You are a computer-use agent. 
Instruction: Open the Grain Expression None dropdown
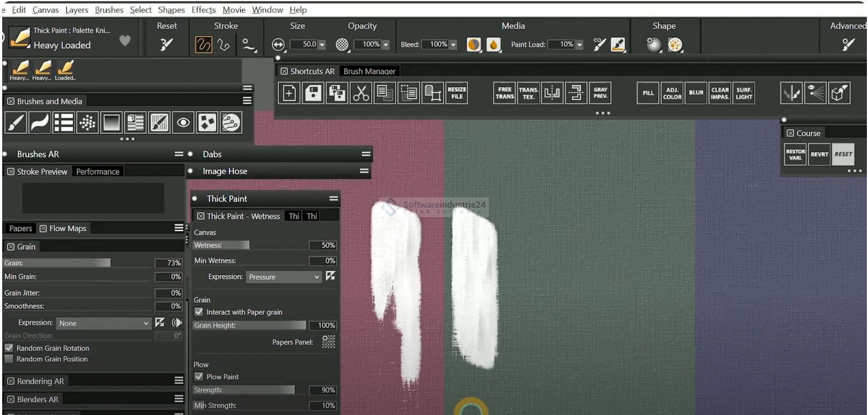tap(103, 323)
